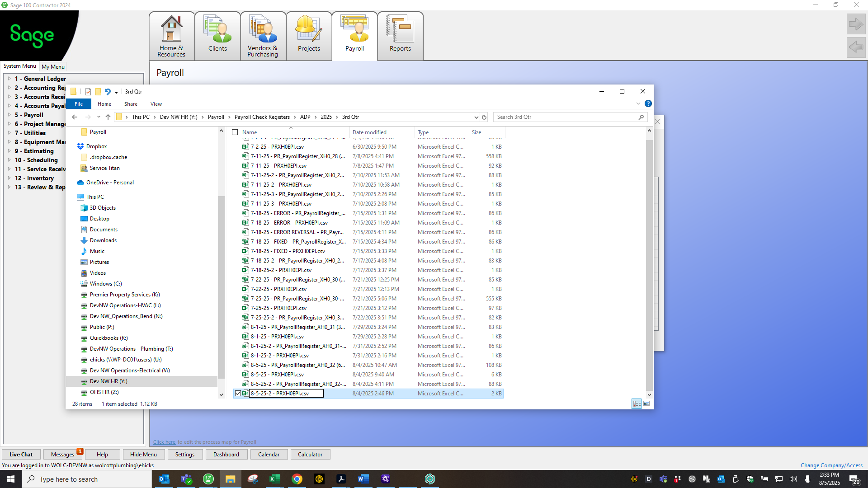Uncheck 8-5-25-2 PRXH0EPI.csv file checkbox
This screenshot has width=868, height=488.
238,394
